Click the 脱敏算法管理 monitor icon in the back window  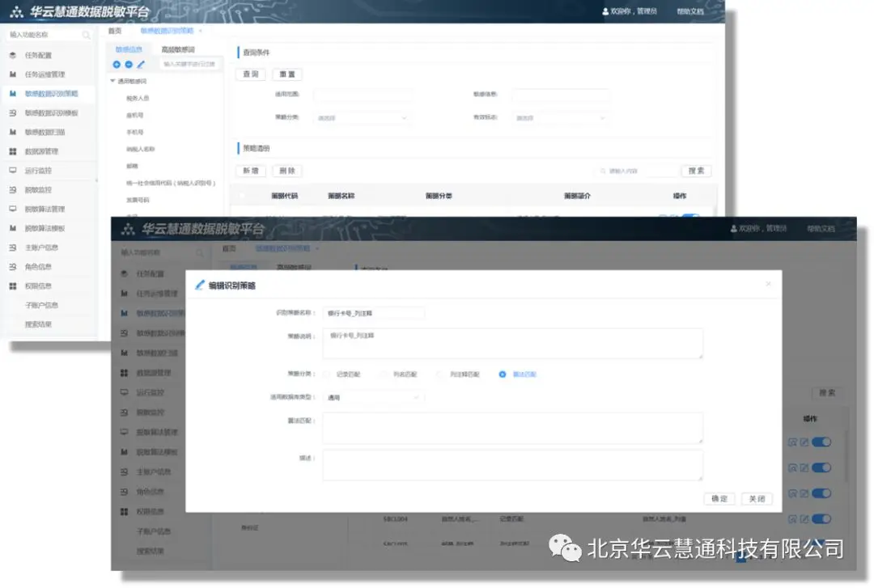(x=13, y=209)
